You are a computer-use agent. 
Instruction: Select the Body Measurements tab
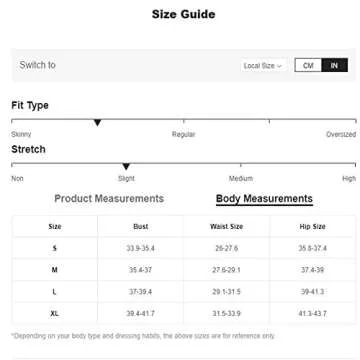(264, 199)
